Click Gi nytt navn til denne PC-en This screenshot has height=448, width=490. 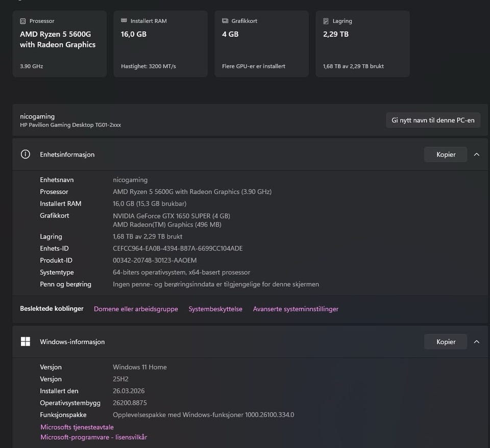pos(433,120)
